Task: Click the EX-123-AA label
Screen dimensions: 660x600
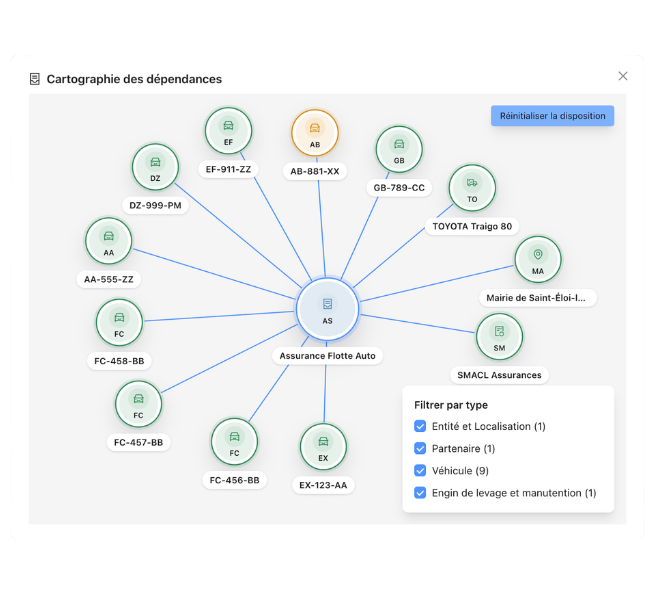Action: point(323,485)
